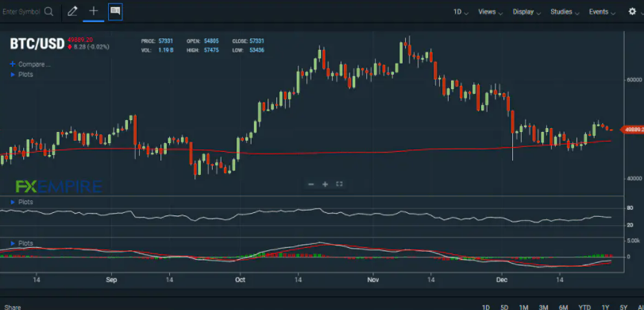Viewport: 644px width, 310px height.
Task: Click Compare to add symbol
Action: click(x=30, y=64)
